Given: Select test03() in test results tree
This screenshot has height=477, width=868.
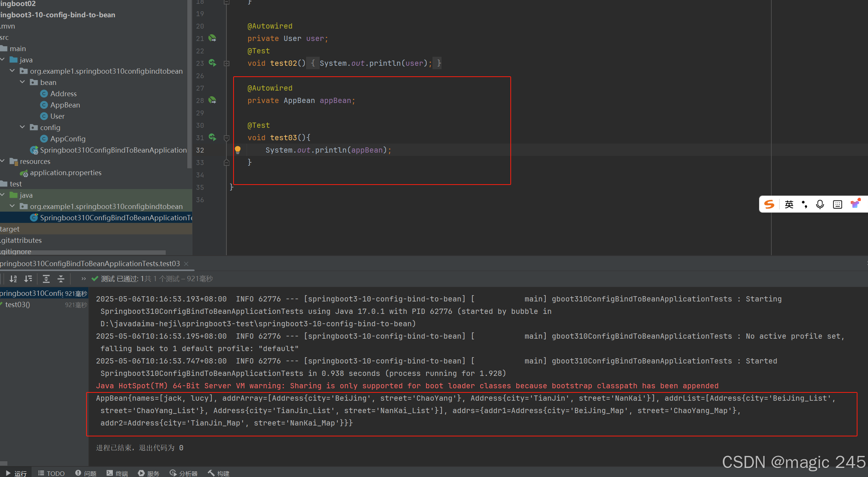Looking at the screenshot, I should point(17,304).
